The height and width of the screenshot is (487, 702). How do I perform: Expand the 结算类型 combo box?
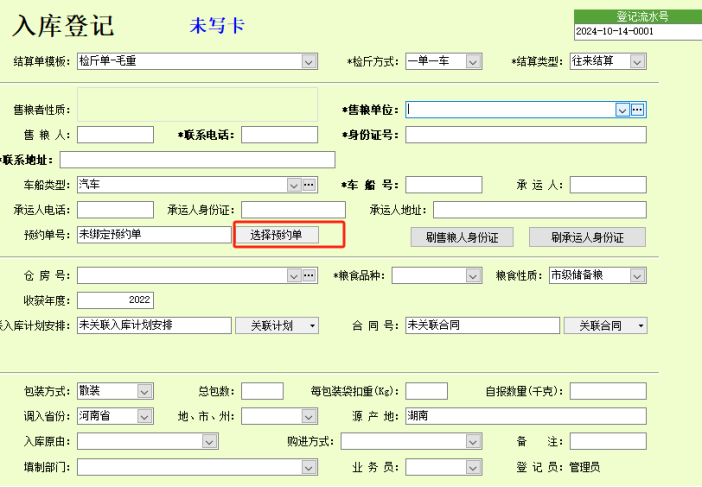point(637,61)
